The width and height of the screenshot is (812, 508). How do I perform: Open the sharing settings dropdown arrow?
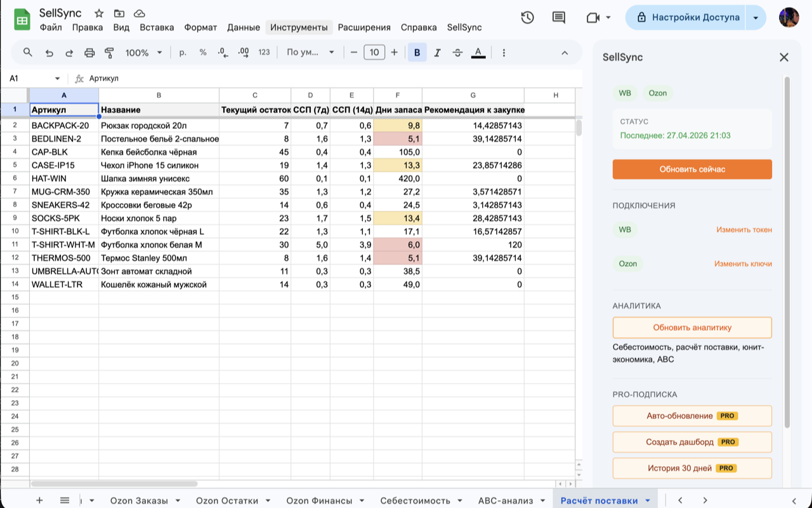coord(756,18)
